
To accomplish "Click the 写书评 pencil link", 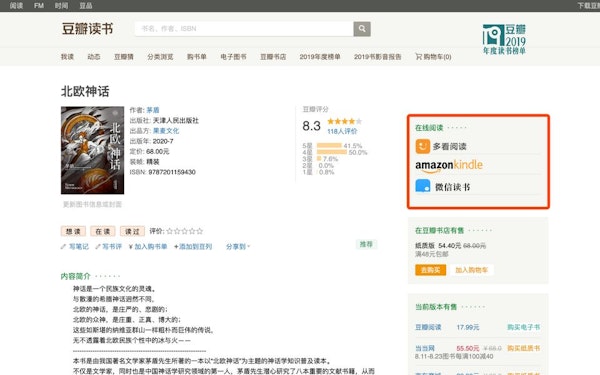I will (109, 246).
